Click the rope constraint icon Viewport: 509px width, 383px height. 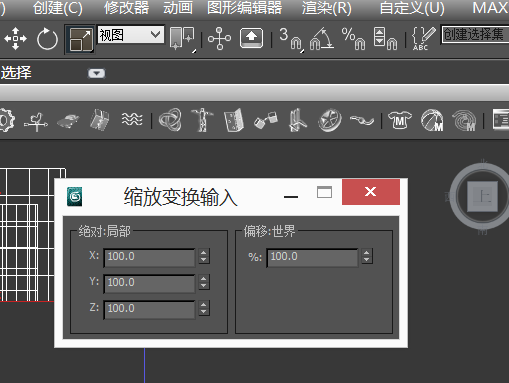pyautogui.click(x=362, y=120)
